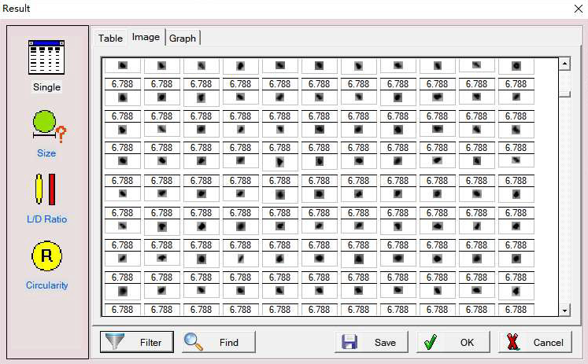Switch to the Graph tab
This screenshot has height=364, width=588.
pyautogui.click(x=183, y=39)
